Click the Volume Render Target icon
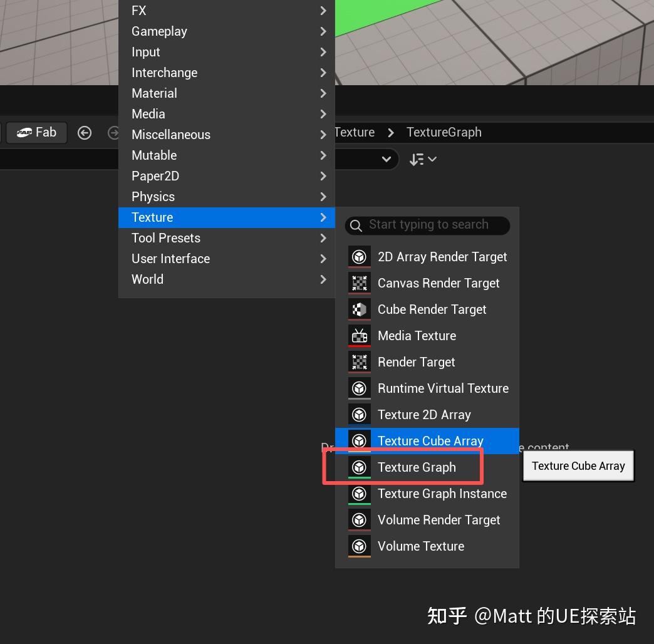 [359, 519]
